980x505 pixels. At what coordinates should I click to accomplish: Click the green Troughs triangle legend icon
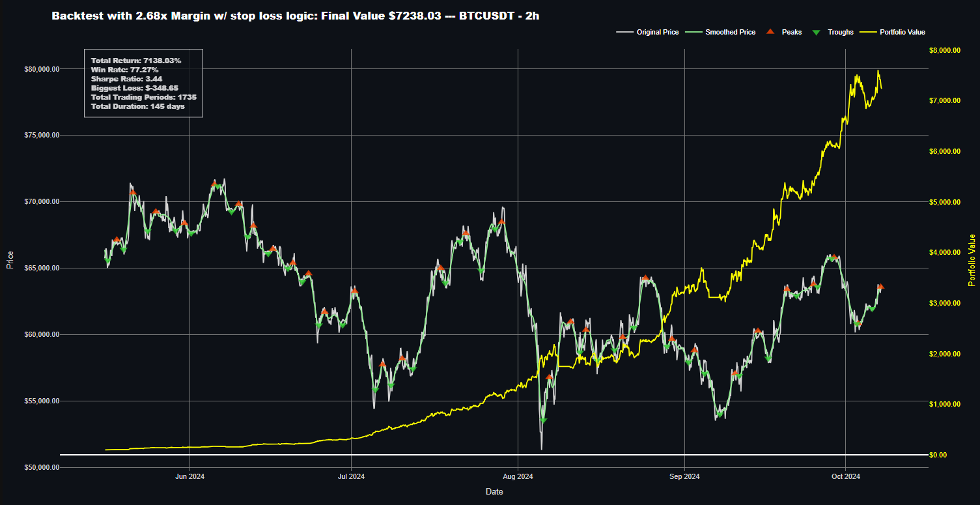pos(817,32)
